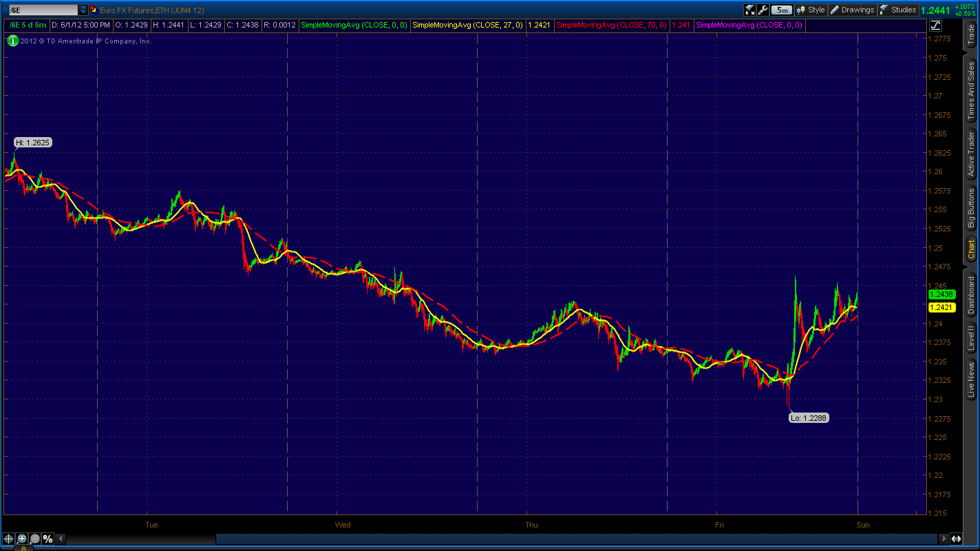Open the Drawings menu
980x551 pixels.
[852, 10]
